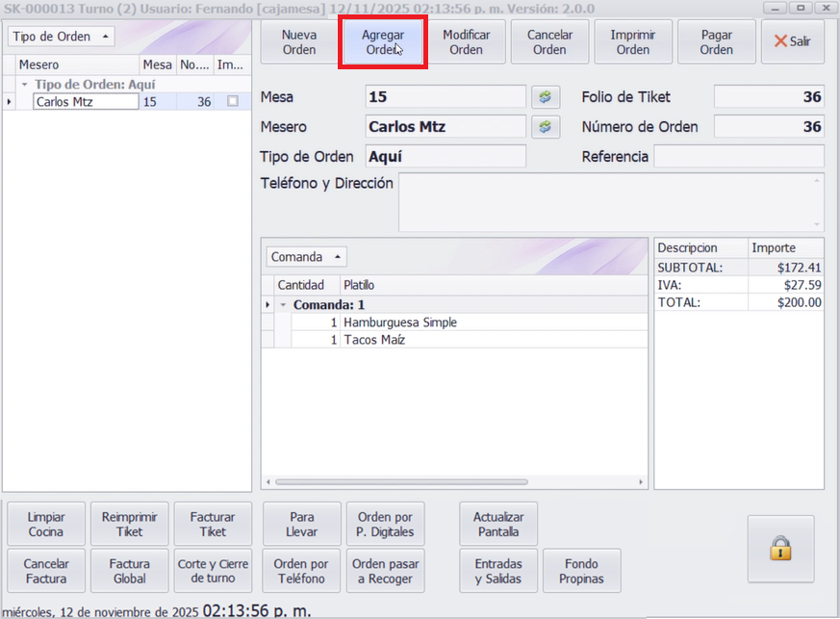This screenshot has width=840, height=619.
Task: Collapse the Comanda: 1 group
Action: click(284, 304)
